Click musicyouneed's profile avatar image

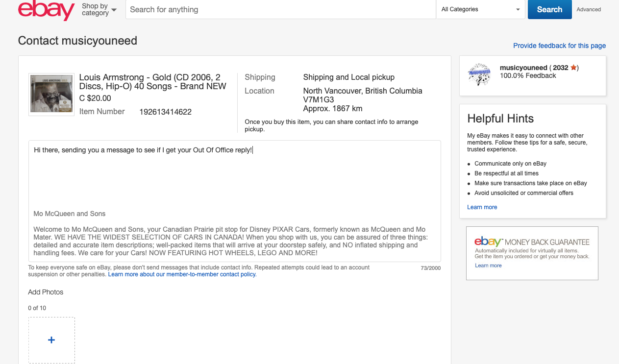[479, 74]
